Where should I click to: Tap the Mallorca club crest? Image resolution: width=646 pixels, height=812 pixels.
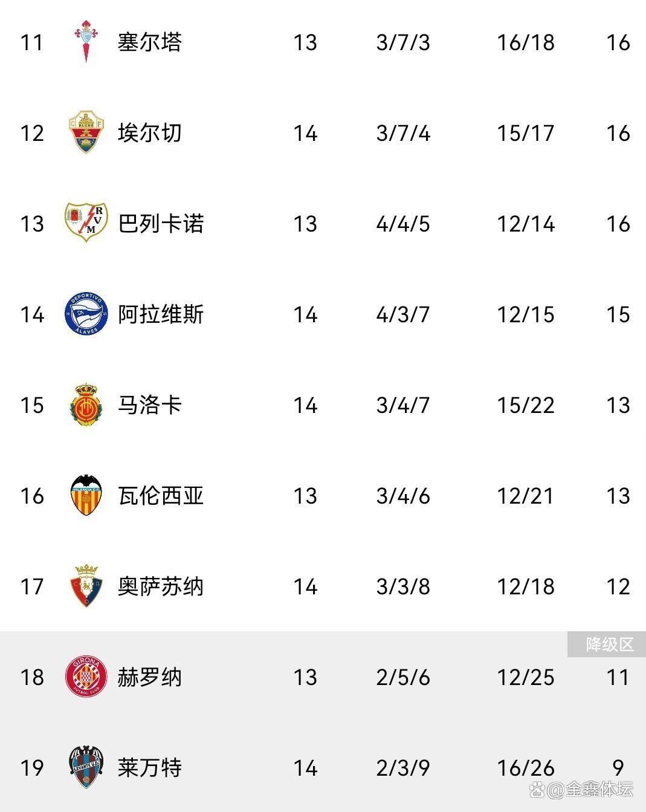click(x=86, y=404)
